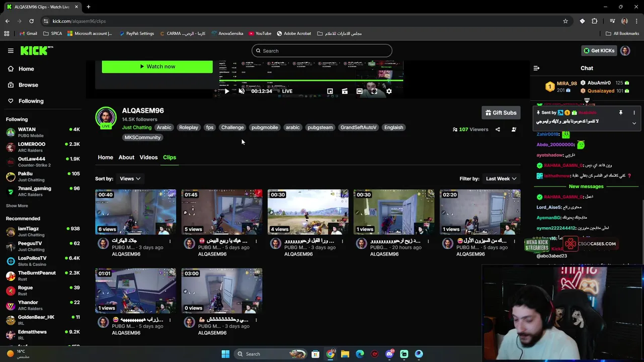This screenshot has height=362, width=644.
Task: Open options for the 20 hours ago clip
Action: tap(428, 241)
